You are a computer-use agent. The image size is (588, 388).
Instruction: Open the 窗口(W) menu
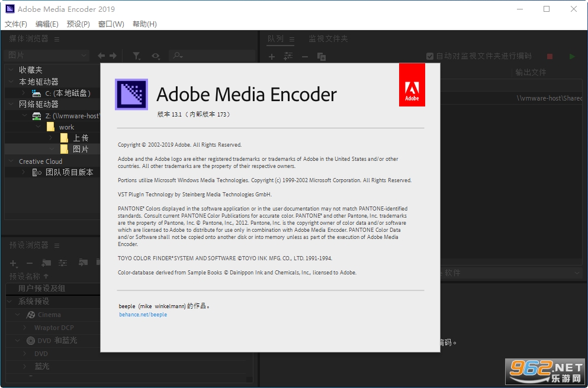pos(111,24)
